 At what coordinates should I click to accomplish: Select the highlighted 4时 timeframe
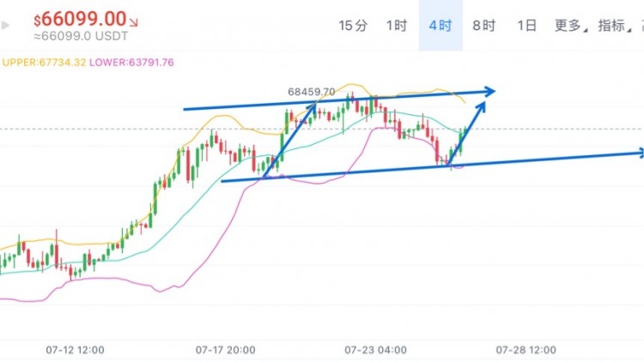(x=440, y=26)
